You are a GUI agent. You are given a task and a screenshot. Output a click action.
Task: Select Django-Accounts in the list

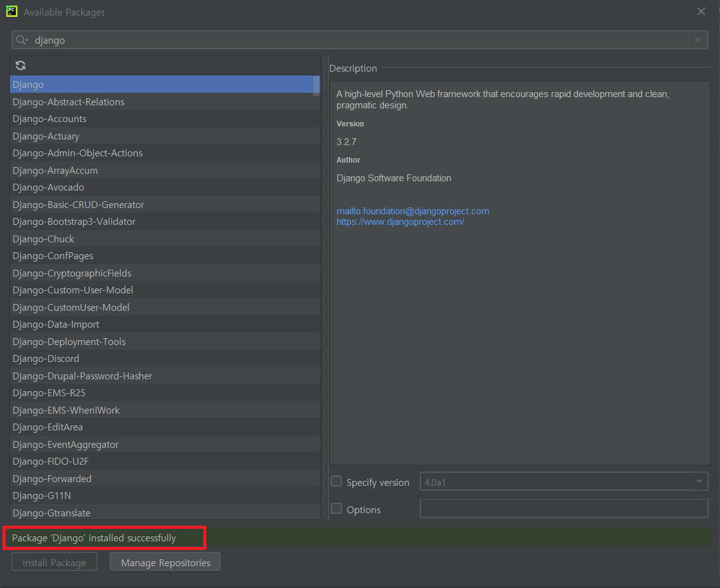click(x=165, y=119)
